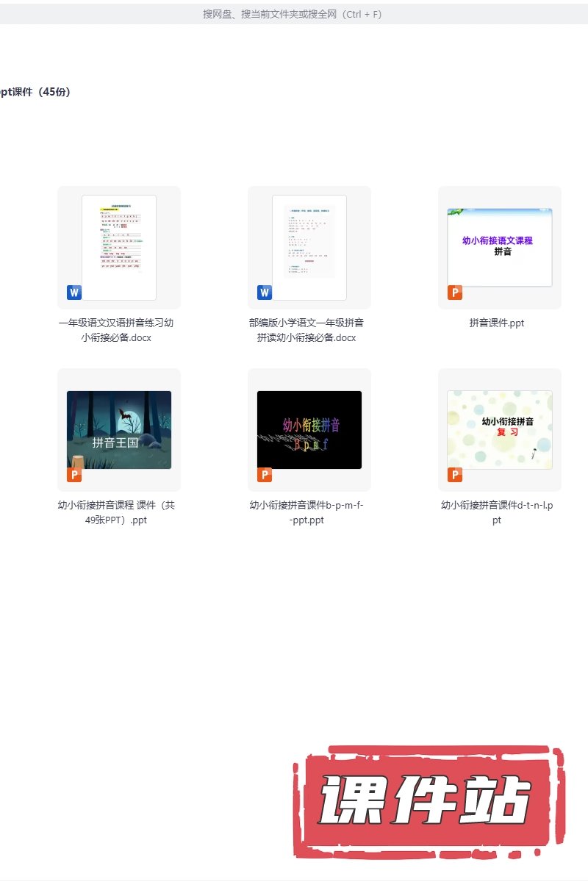Click file name 幼小衔接拼音课件b-p-m-f--ppt.ppt
The width and height of the screenshot is (588, 882).
tap(306, 512)
